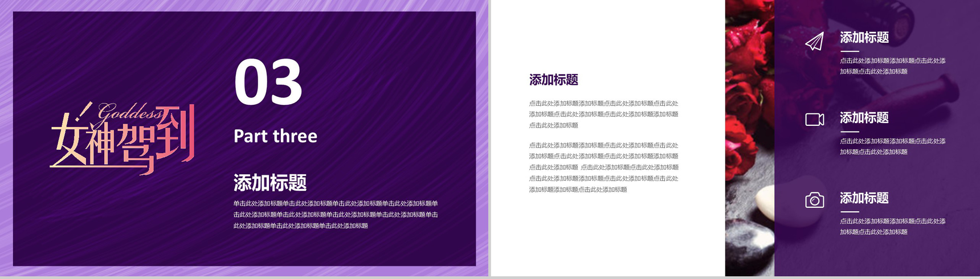The height and width of the screenshot is (279, 980).
Task: Select first short paragraph on white slide
Action: coord(603,114)
